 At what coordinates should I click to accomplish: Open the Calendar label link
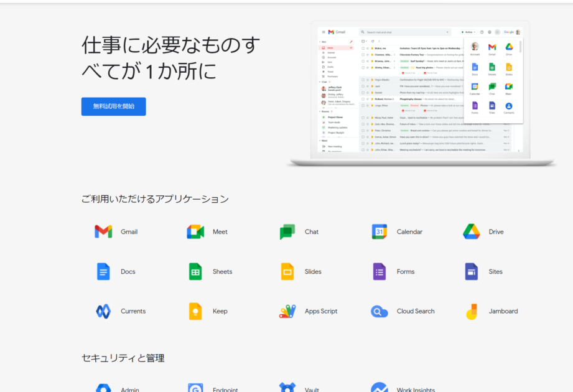coord(409,231)
